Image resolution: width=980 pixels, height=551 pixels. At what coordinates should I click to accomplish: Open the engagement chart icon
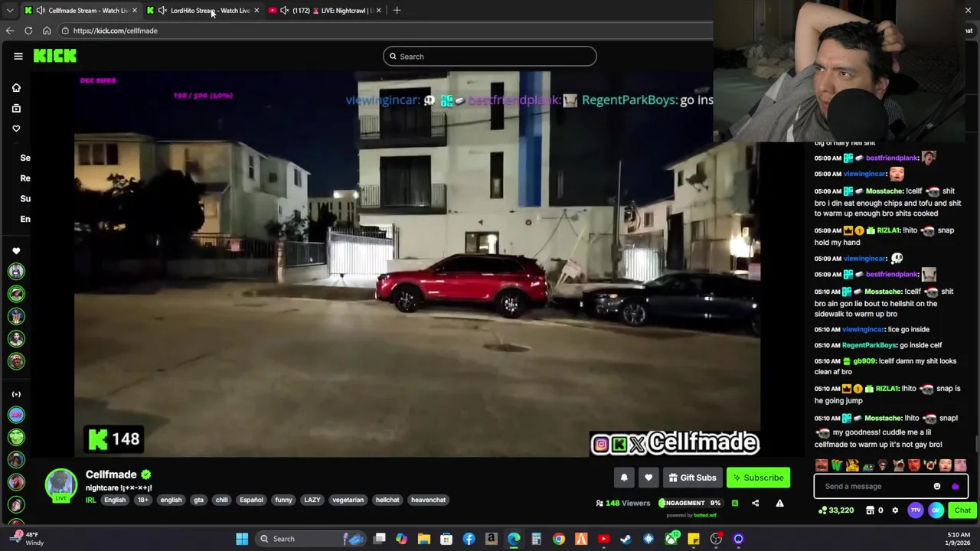(735, 503)
